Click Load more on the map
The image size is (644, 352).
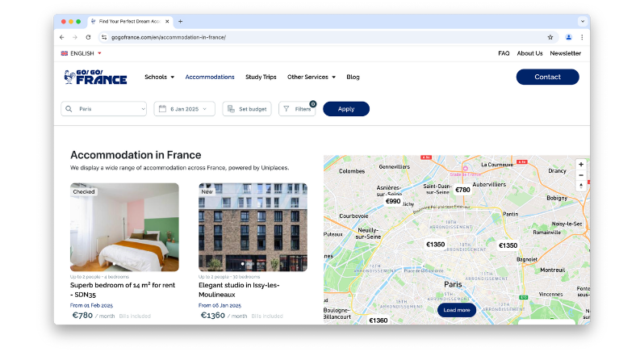tap(456, 310)
